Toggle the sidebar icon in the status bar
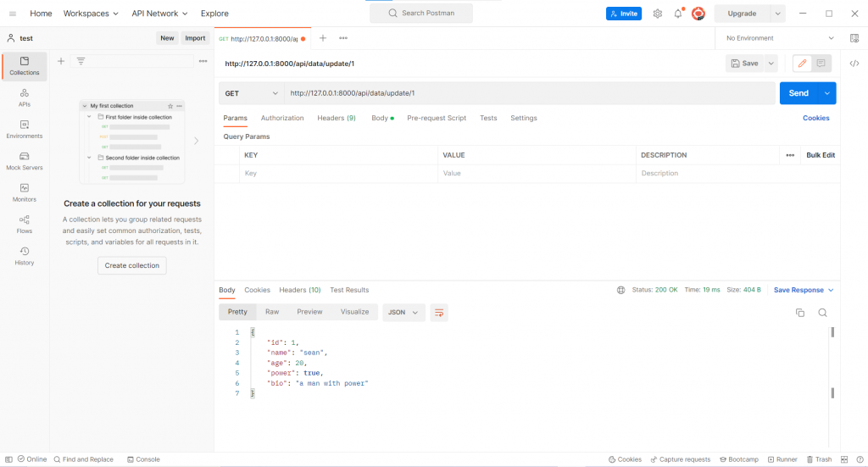 pyautogui.click(x=8, y=459)
